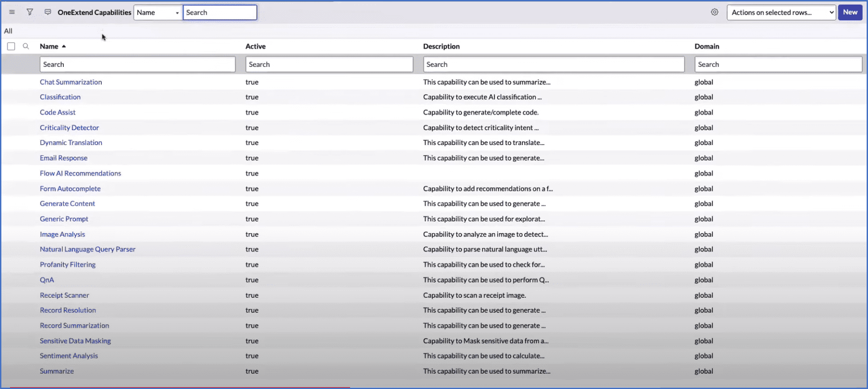Image resolution: width=868 pixels, height=389 pixels.
Task: Open the Generic Prompt record
Action: click(x=64, y=219)
